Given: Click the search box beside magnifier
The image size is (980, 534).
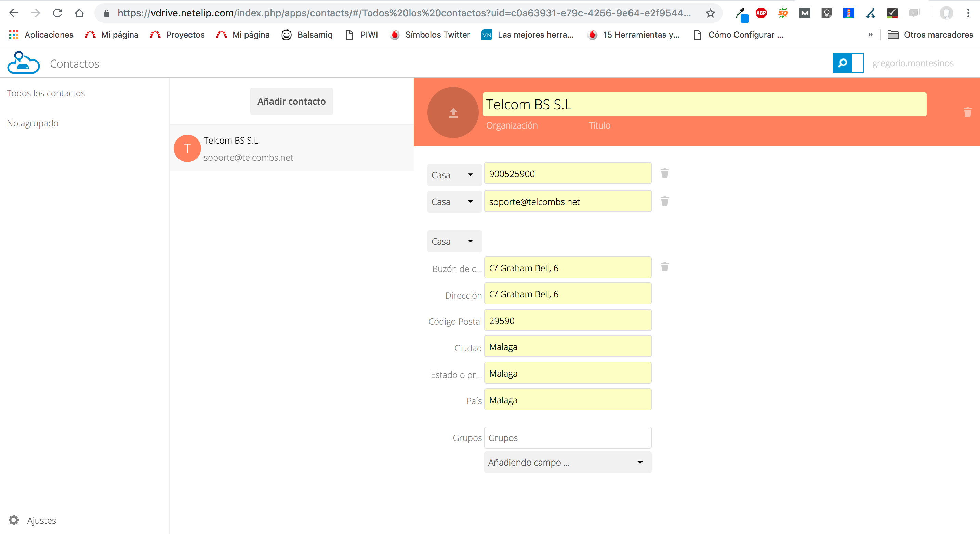Looking at the screenshot, I should point(858,63).
